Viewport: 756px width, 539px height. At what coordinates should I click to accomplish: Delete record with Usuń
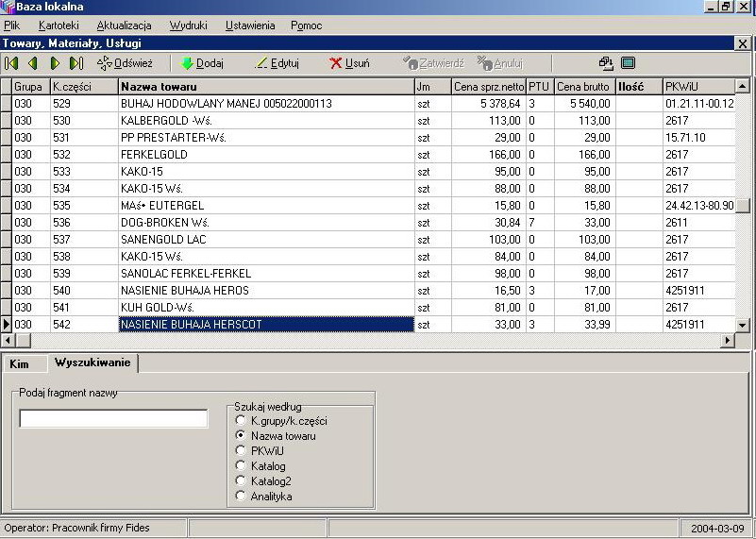349,63
